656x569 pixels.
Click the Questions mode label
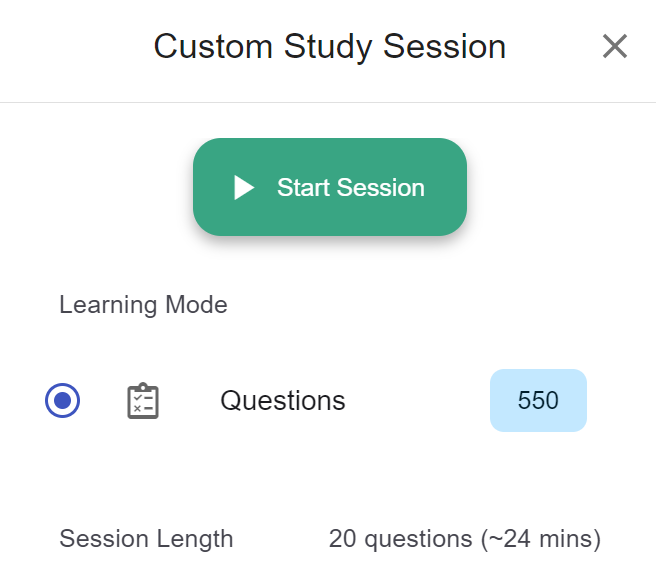point(283,400)
